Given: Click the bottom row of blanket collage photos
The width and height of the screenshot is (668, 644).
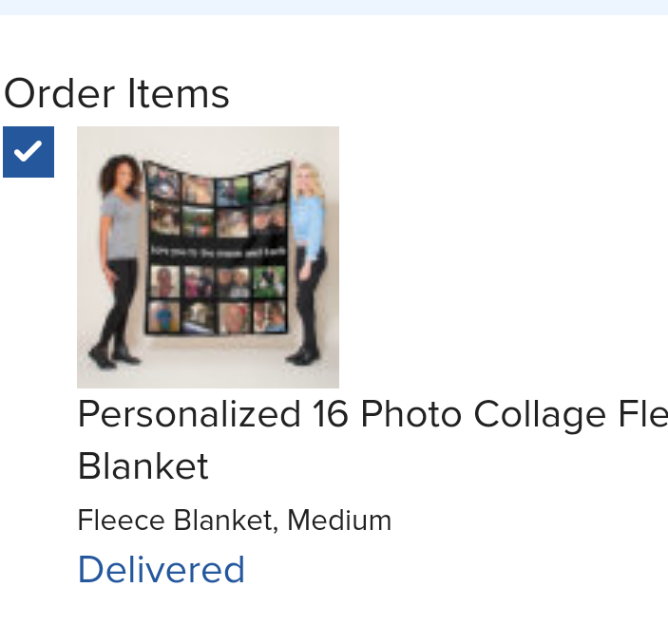Looking at the screenshot, I should [x=217, y=316].
